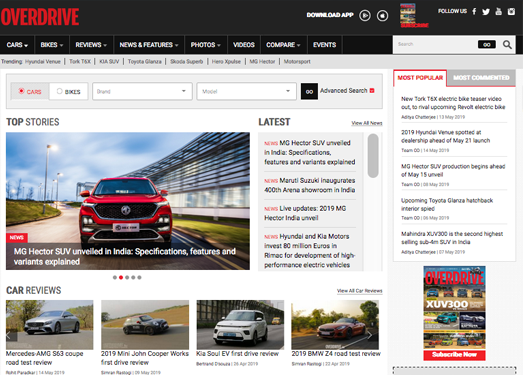The width and height of the screenshot is (523, 375).
Task: Click GO button beside Model dropdown
Action: click(x=309, y=91)
